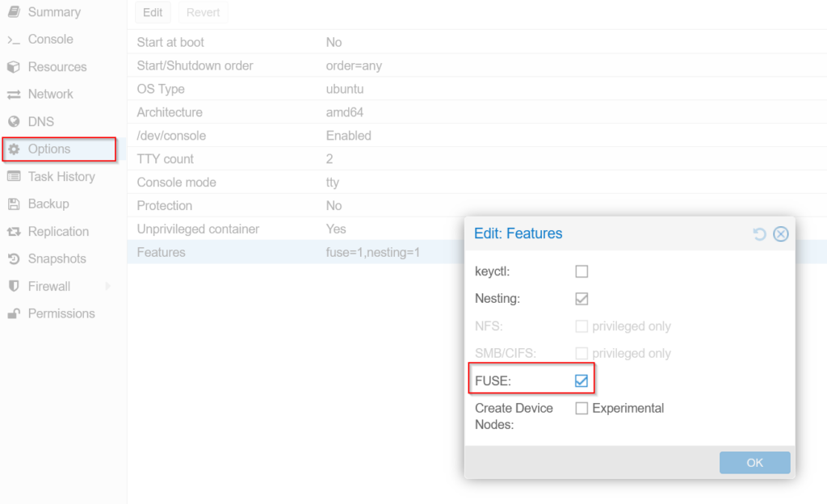Open the Console via its terminal icon
Viewport: 827px width, 504px height.
15,39
